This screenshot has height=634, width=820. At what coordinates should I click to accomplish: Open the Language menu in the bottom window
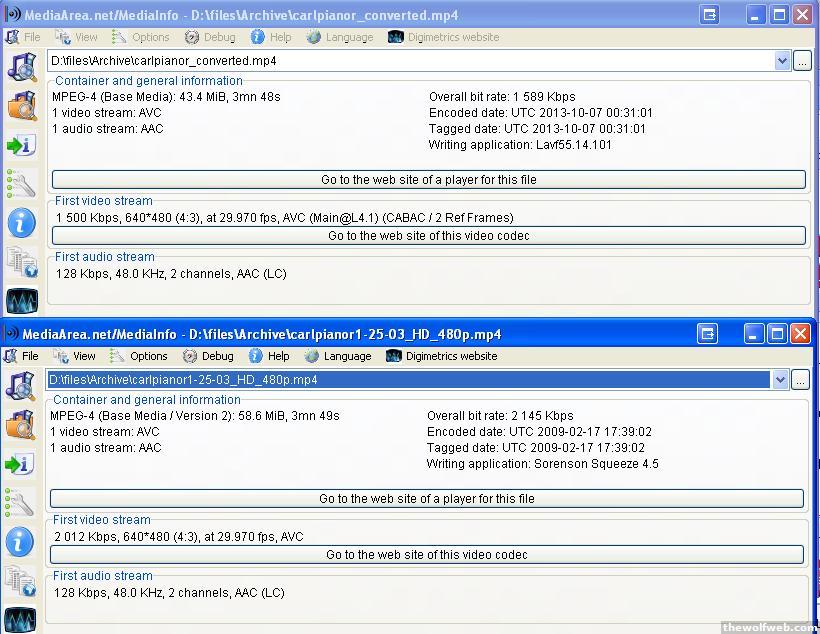[x=338, y=356]
